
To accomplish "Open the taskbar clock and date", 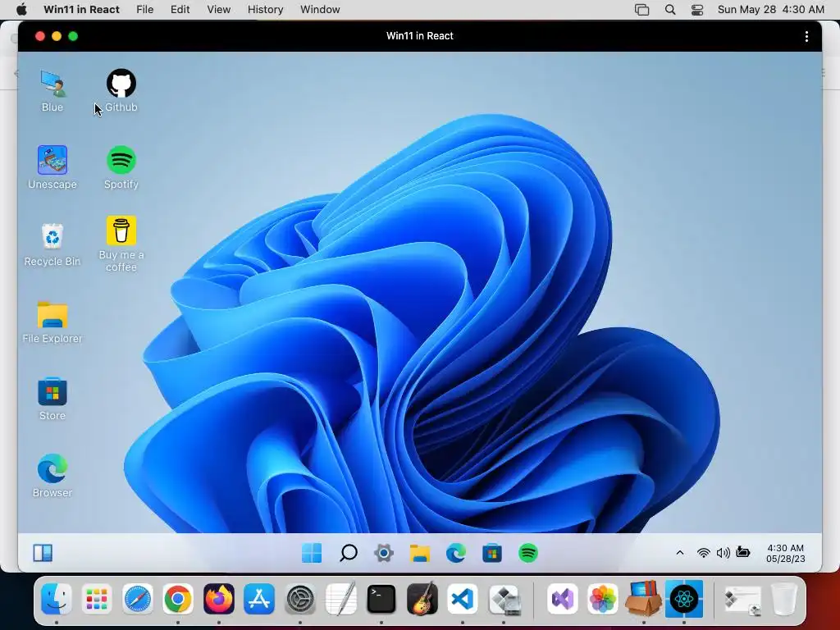I will point(785,554).
